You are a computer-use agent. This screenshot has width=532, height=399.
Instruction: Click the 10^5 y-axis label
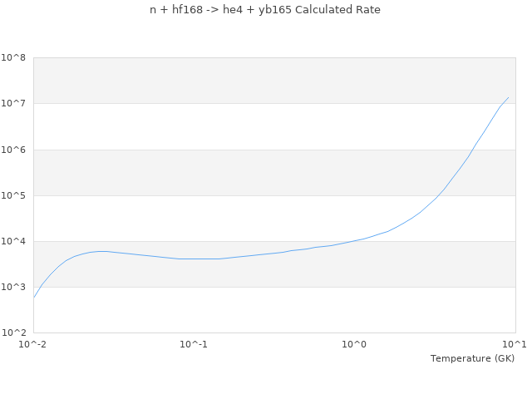[x=13, y=195]
